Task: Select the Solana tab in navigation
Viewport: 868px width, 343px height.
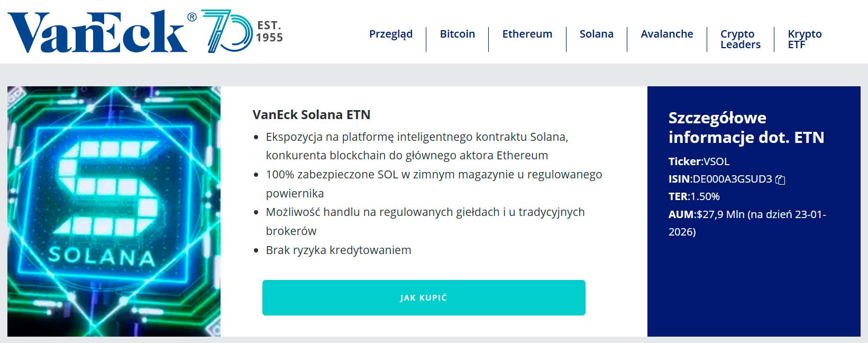Action: (596, 33)
